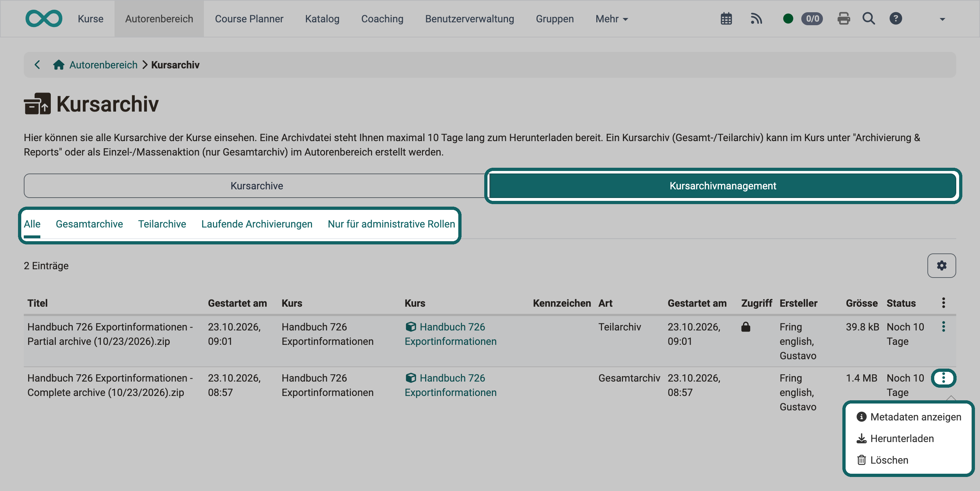Open help via the question mark icon
The image size is (980, 491).
[896, 19]
